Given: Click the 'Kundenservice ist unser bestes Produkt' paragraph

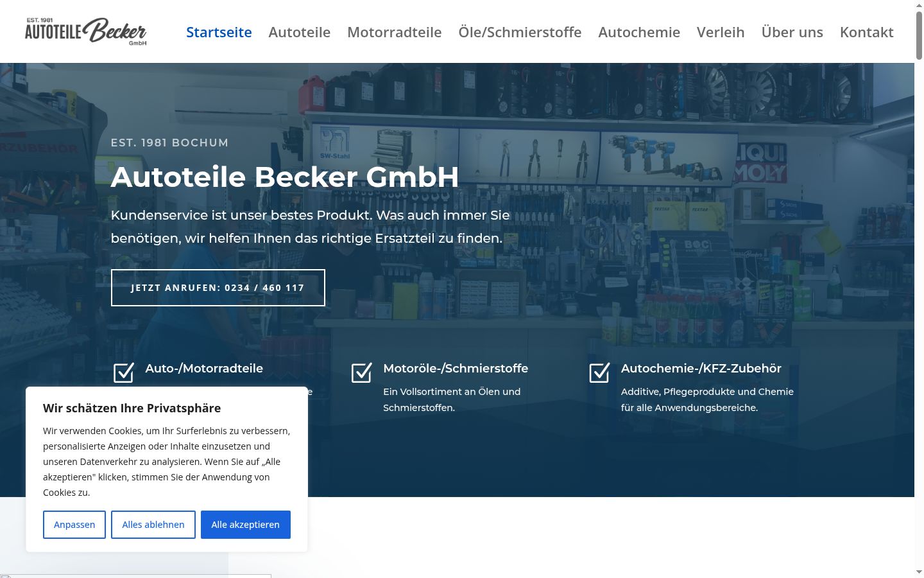Looking at the screenshot, I should point(311,227).
